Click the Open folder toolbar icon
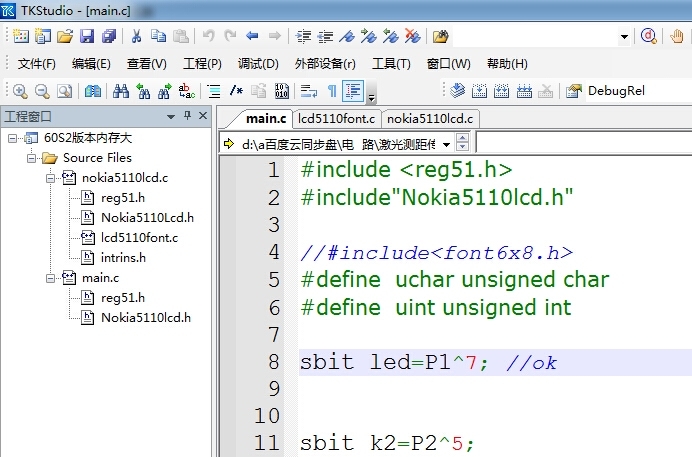692x457 pixels. 65,36
